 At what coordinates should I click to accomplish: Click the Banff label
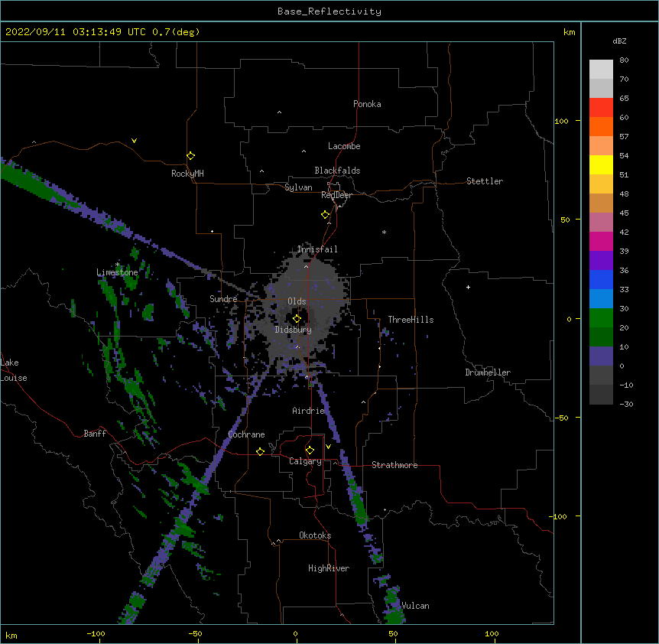point(95,434)
